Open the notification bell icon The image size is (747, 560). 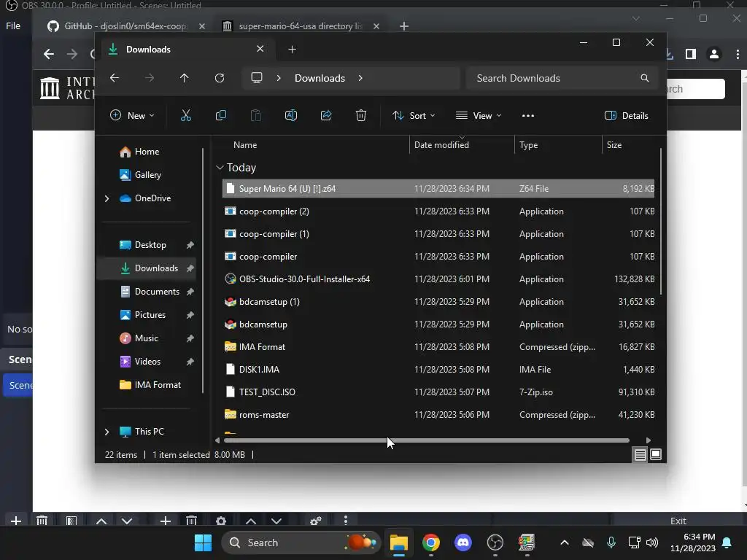point(727,542)
